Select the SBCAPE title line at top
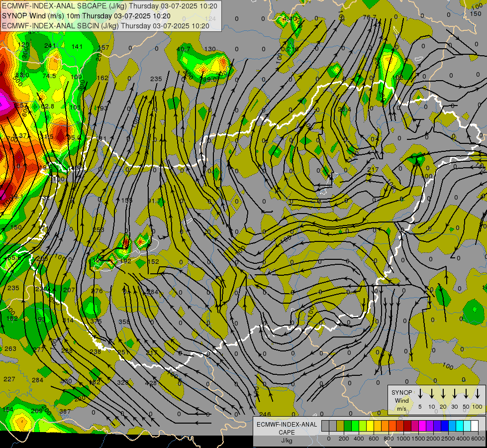Viewport: 487px width, 448px height. click(109, 6)
